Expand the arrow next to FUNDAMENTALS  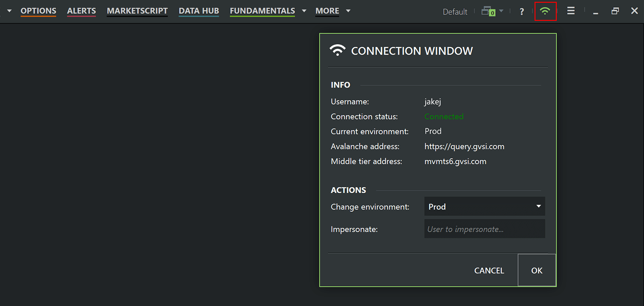tap(304, 11)
